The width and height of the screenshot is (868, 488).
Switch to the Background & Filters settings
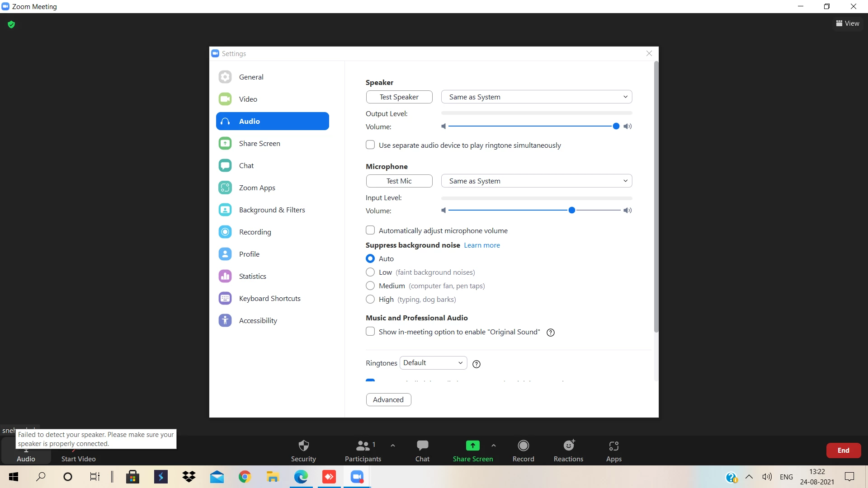[272, 210]
